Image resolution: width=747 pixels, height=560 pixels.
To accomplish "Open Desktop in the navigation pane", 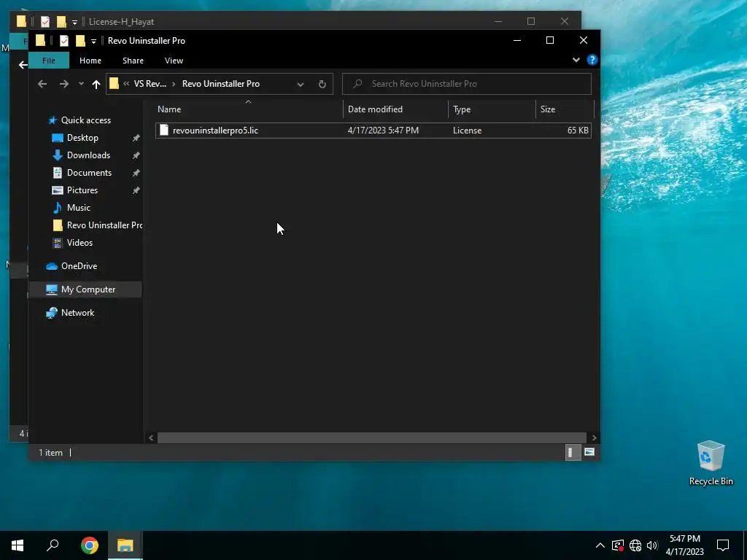I will coord(82,138).
